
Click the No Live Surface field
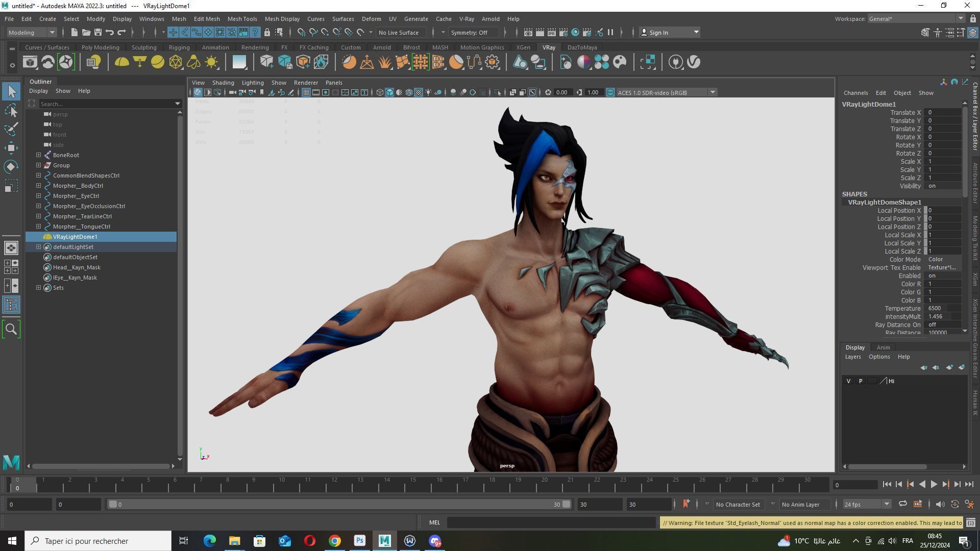coord(401,32)
